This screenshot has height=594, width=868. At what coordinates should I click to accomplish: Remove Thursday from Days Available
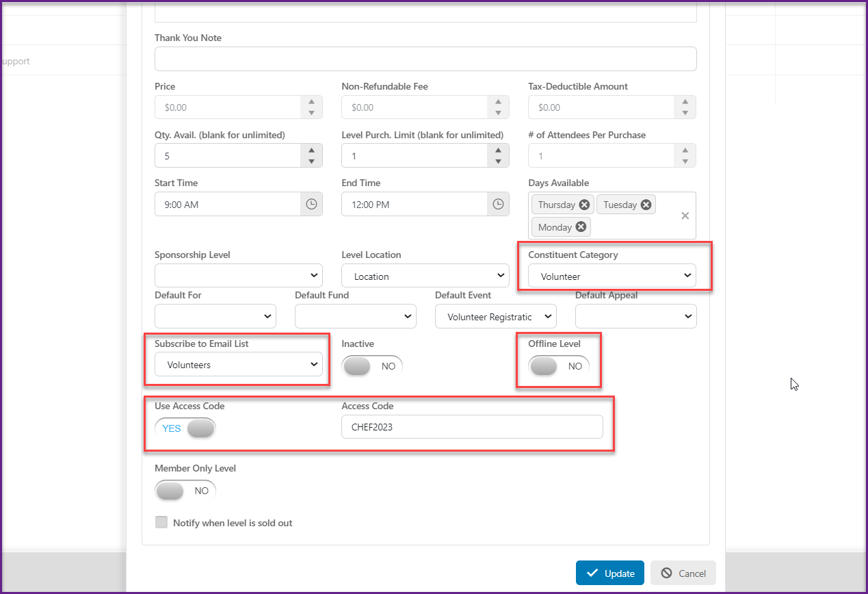click(x=584, y=205)
